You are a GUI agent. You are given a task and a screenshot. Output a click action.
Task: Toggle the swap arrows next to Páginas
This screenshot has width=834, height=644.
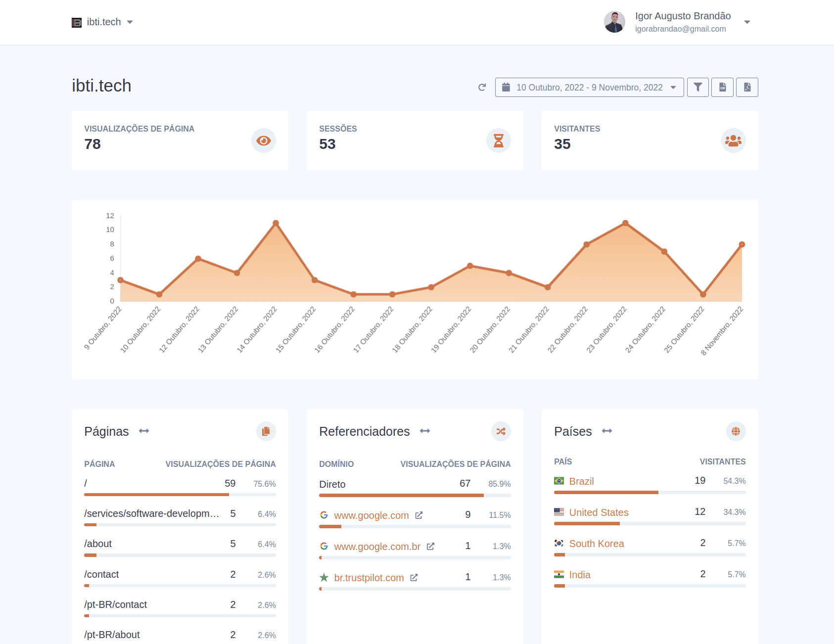(144, 431)
